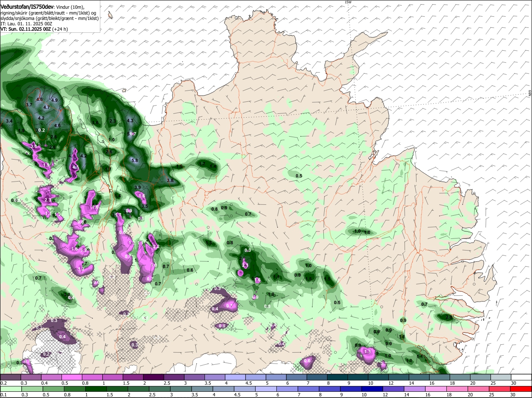
Task: Click the periwinkle 6–7 swatch in bottom legend
Action: pyautogui.click(x=288, y=389)
